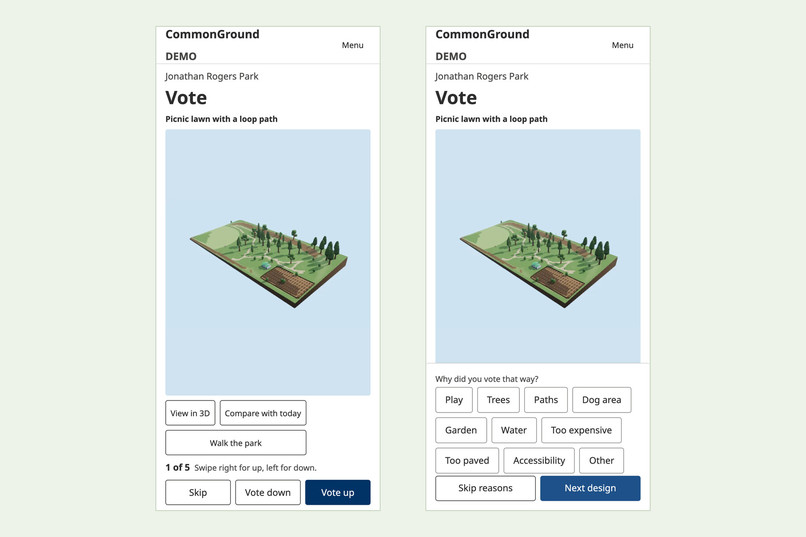Toggle the Water reason chip
The height and width of the screenshot is (537, 806).
514,430
